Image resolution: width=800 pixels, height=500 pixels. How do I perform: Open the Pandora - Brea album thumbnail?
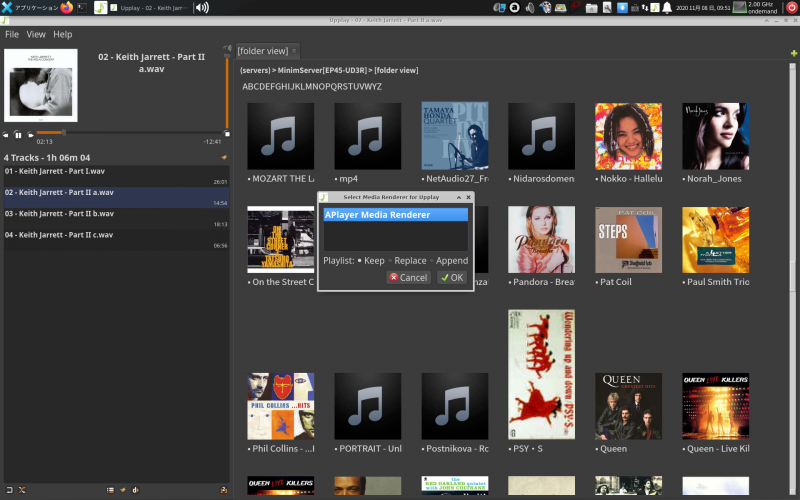pos(541,240)
